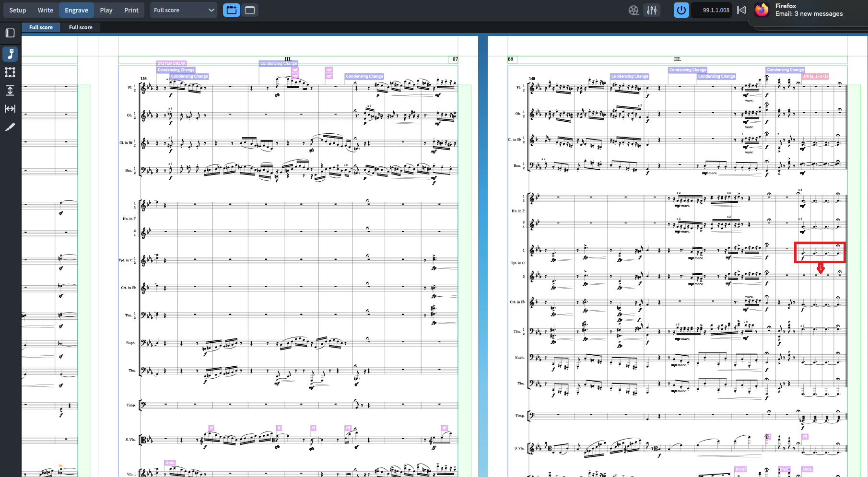This screenshot has height=477, width=868.
Task: Click the Timp. staff label on page 68
Action: pyautogui.click(x=520, y=416)
